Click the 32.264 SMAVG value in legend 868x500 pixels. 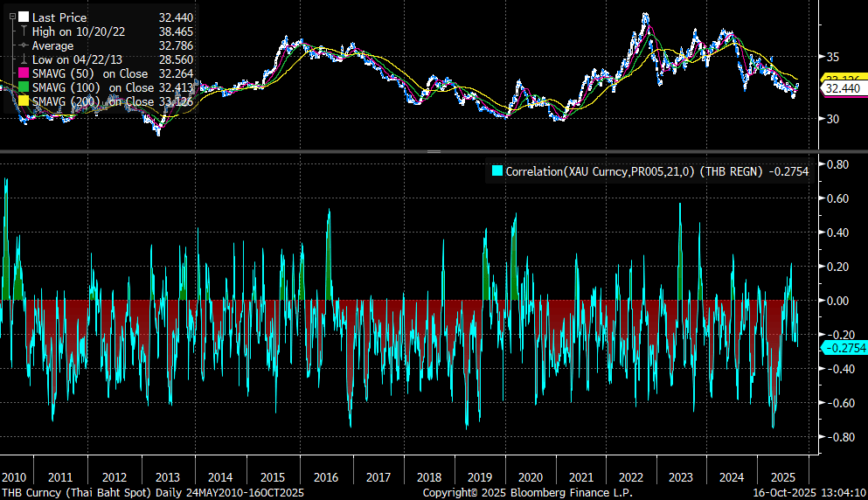tap(176, 73)
